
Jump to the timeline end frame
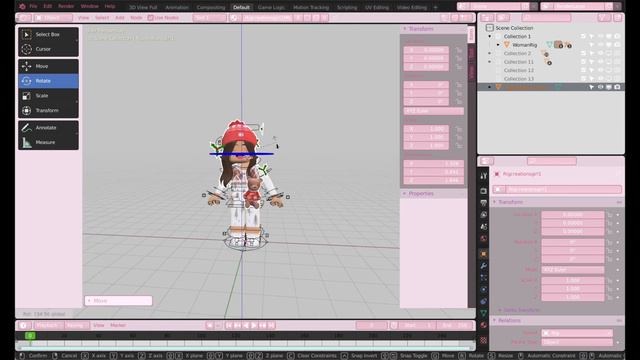click(x=271, y=325)
